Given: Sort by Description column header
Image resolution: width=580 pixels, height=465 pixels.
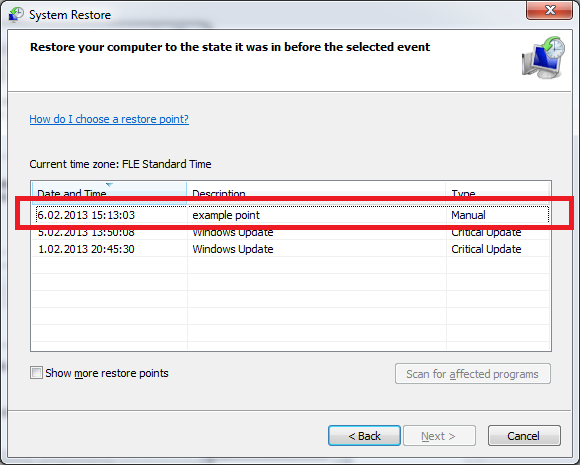Looking at the screenshot, I should click(316, 193).
